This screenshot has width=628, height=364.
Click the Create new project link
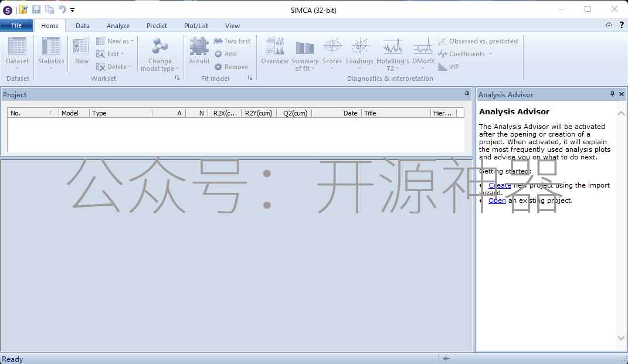coord(500,185)
